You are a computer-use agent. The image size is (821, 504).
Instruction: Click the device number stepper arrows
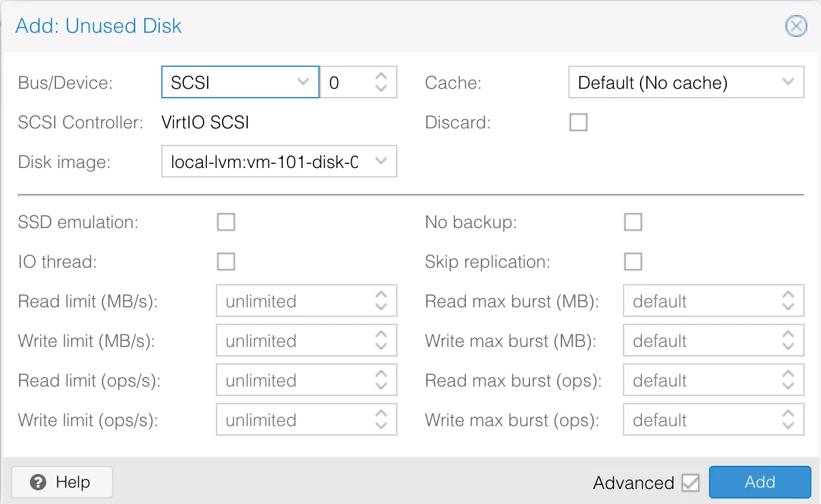pyautogui.click(x=381, y=83)
